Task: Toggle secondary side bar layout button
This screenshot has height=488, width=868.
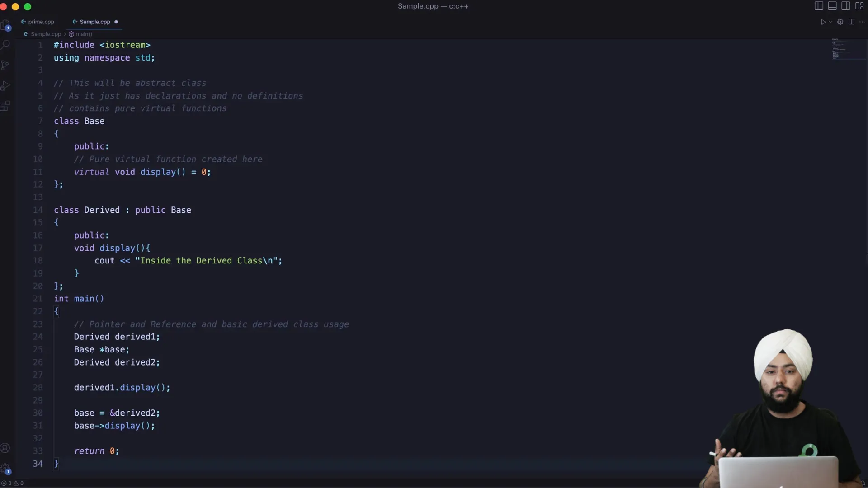Action: pyautogui.click(x=846, y=6)
